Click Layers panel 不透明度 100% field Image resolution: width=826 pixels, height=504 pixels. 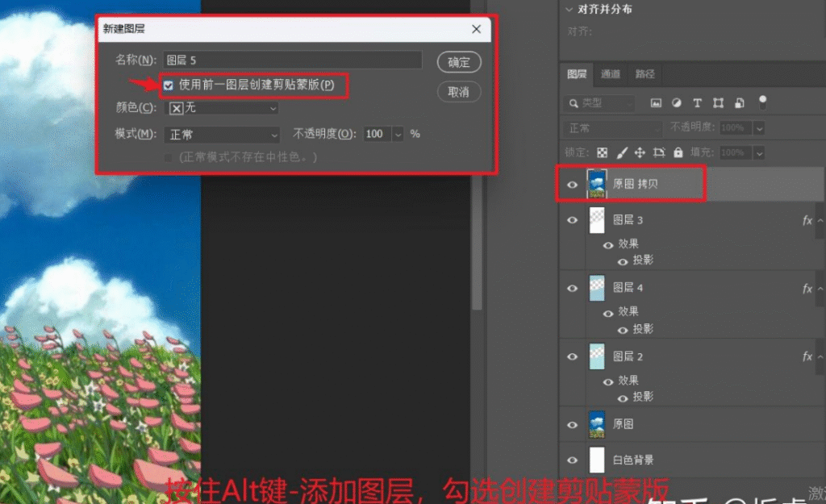tap(736, 128)
